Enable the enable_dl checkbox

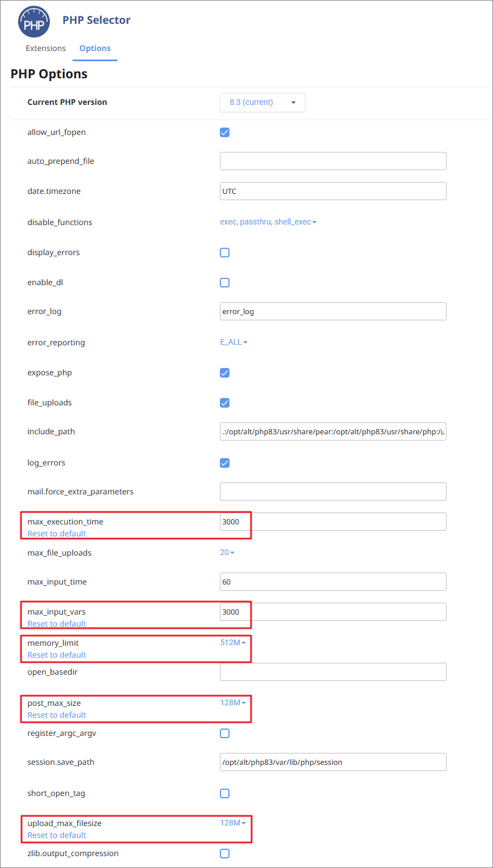click(x=225, y=283)
